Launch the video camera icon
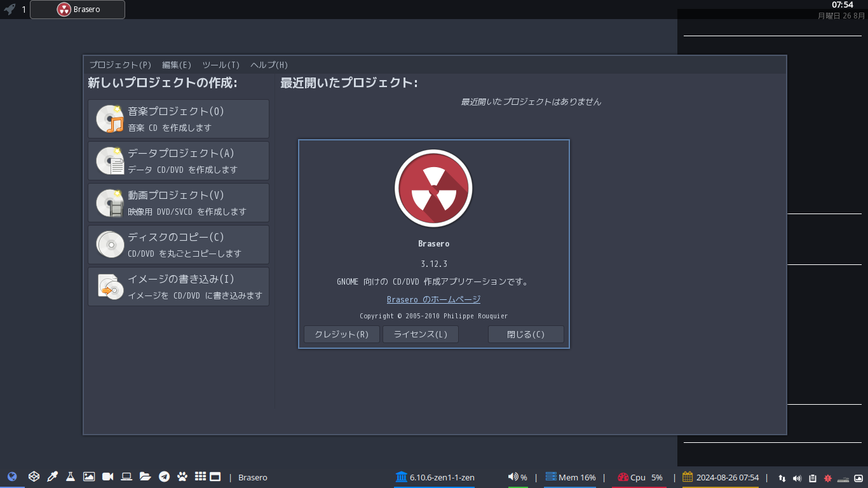868x488 pixels. tap(107, 477)
